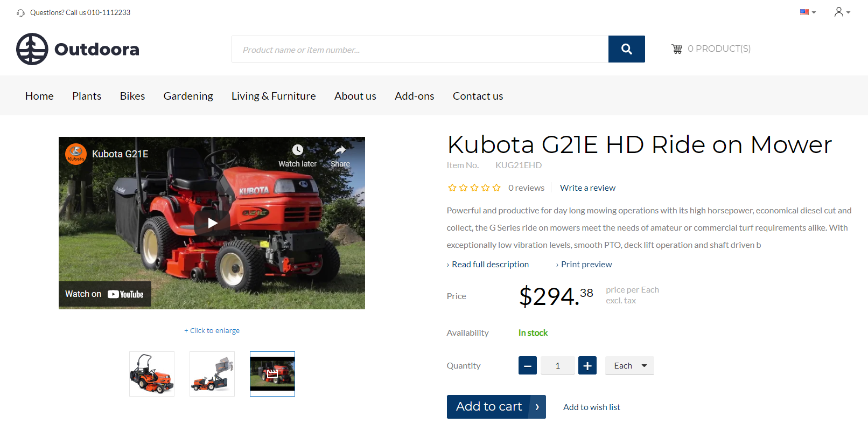Open Gardening menu item

188,96
